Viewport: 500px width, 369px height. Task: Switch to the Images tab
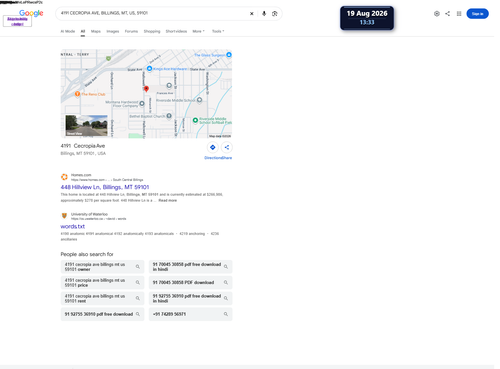pyautogui.click(x=113, y=31)
